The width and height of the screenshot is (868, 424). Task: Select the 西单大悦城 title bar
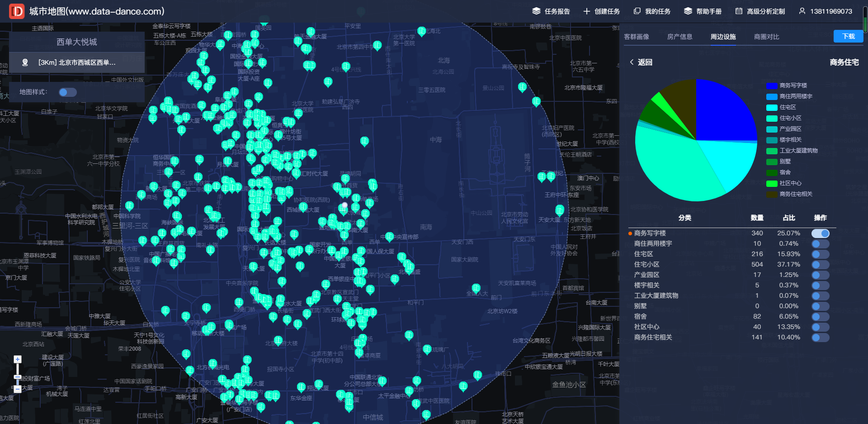coord(77,42)
